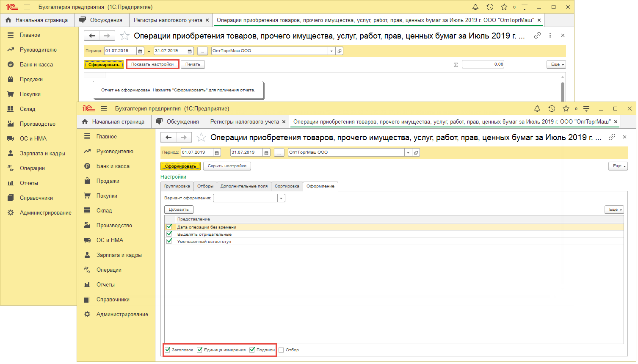Expand Вариант оформления dropdown
Viewport: 638px width, 364px height.
click(x=281, y=198)
